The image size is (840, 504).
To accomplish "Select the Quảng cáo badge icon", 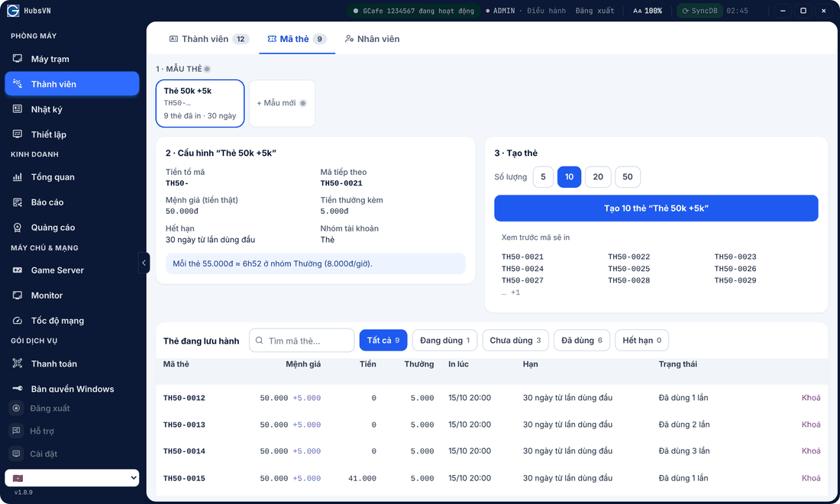I will (17, 227).
